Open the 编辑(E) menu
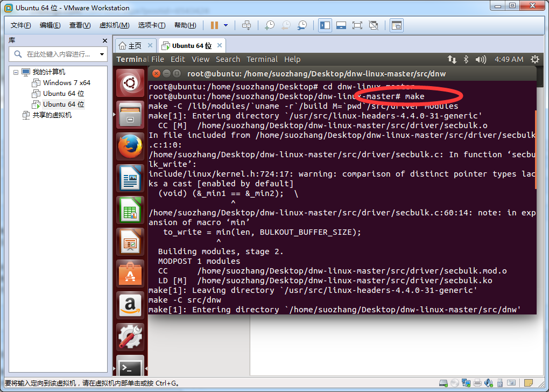549x392 pixels. click(x=50, y=25)
